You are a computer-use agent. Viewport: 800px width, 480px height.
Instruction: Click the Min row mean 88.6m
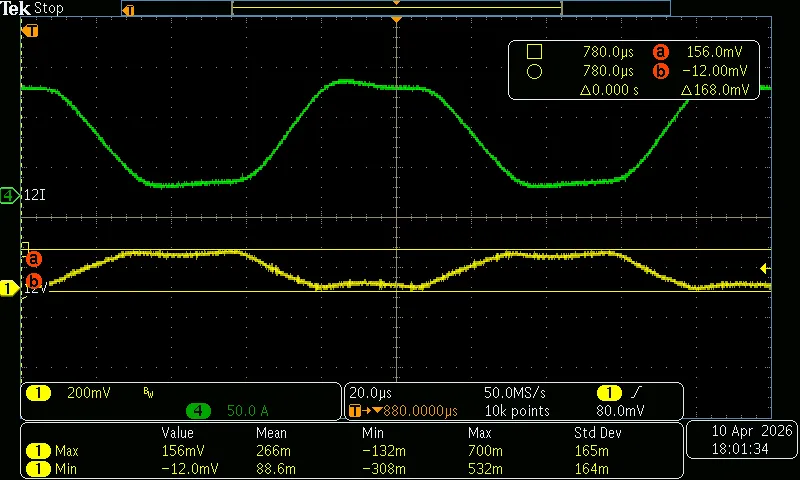[276, 469]
